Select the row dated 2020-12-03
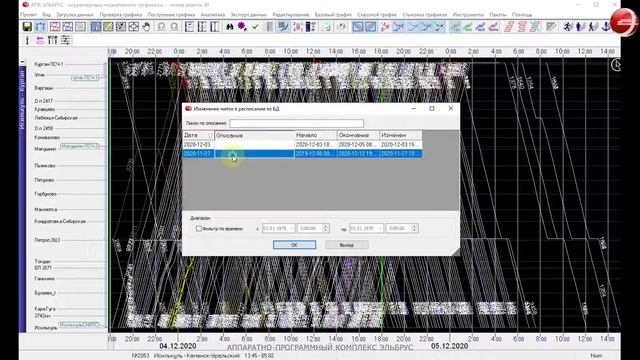 click(302, 144)
